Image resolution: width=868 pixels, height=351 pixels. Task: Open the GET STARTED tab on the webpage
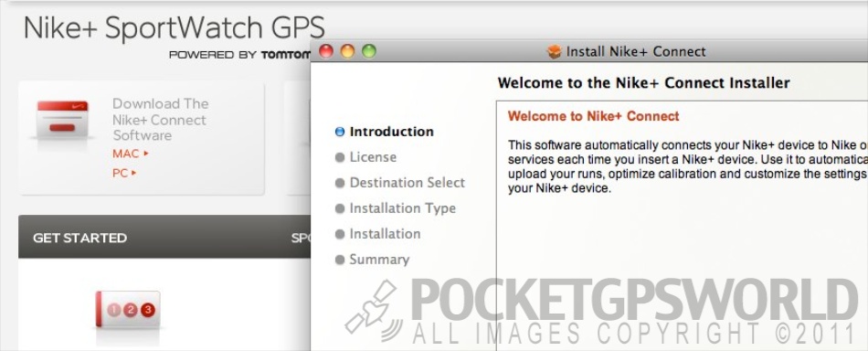(79, 238)
